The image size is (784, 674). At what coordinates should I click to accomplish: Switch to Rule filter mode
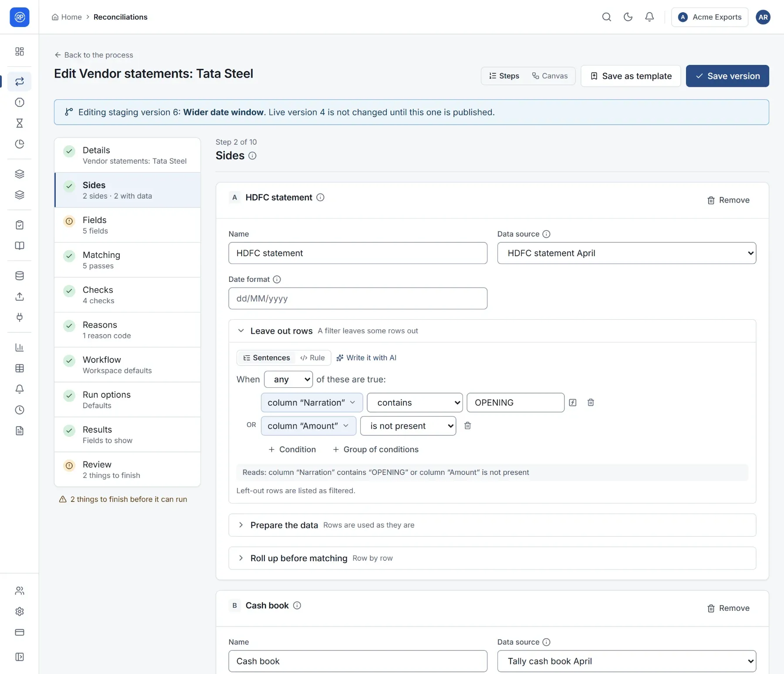[x=312, y=358]
